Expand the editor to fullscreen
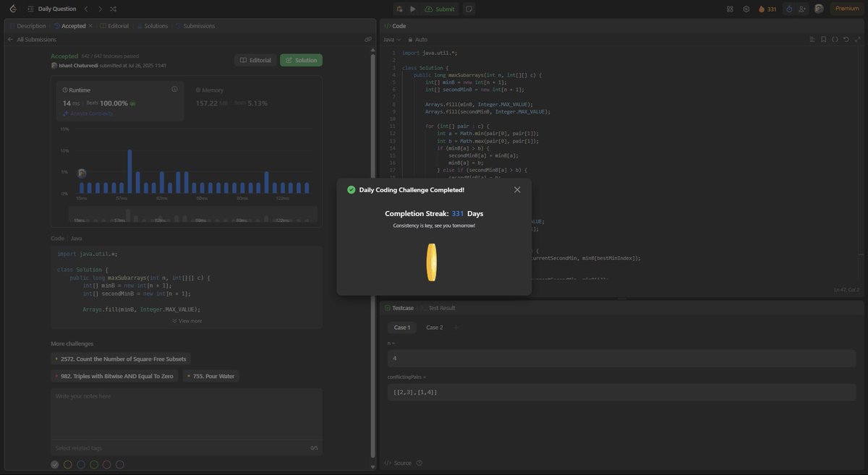This screenshot has height=475, width=868. pos(857,39)
